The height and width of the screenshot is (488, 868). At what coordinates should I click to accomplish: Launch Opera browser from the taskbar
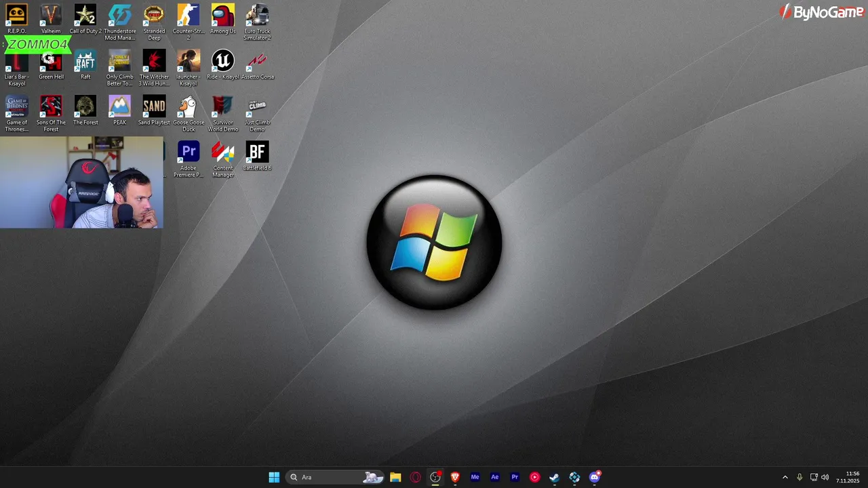tap(415, 477)
